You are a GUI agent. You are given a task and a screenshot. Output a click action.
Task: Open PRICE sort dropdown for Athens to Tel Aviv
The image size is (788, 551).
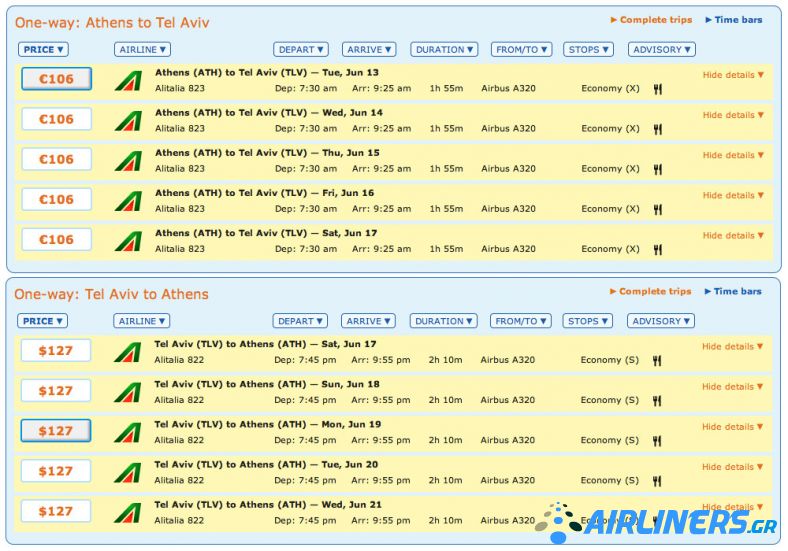tap(43, 49)
